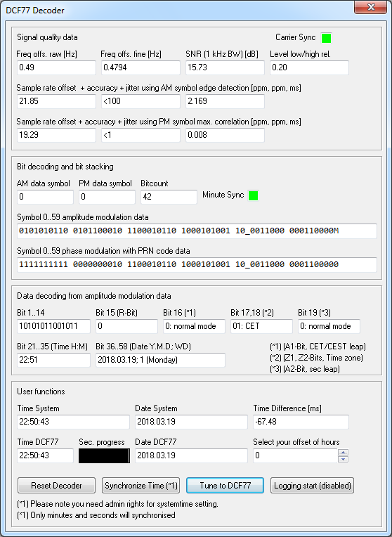
Task: Click the Bitcount field
Action: [169, 197]
